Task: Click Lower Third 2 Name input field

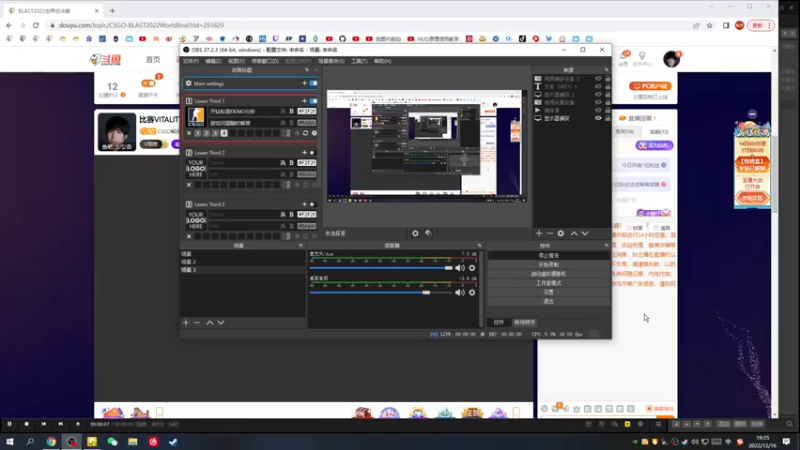Action: pos(243,163)
